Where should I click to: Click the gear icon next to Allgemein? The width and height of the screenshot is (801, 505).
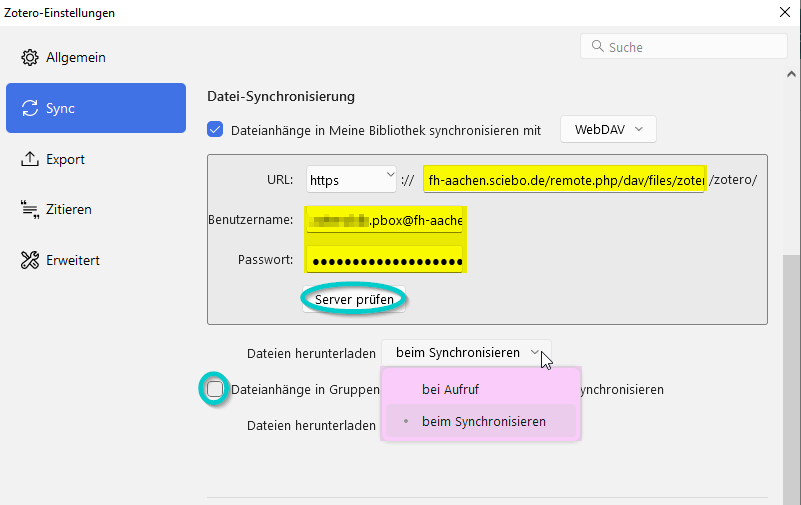coord(30,58)
